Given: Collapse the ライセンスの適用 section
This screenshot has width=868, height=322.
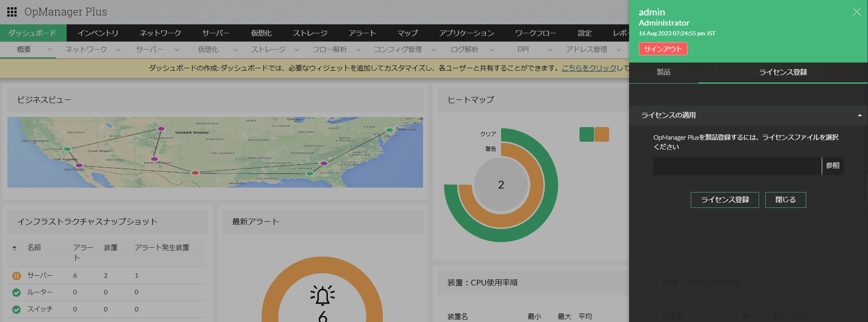Looking at the screenshot, I should click(859, 115).
